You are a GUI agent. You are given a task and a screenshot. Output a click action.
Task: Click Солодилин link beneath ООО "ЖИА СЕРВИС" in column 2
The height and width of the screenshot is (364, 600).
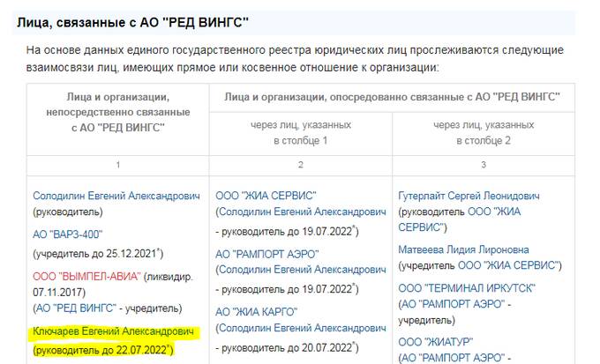pyautogui.click(x=303, y=212)
